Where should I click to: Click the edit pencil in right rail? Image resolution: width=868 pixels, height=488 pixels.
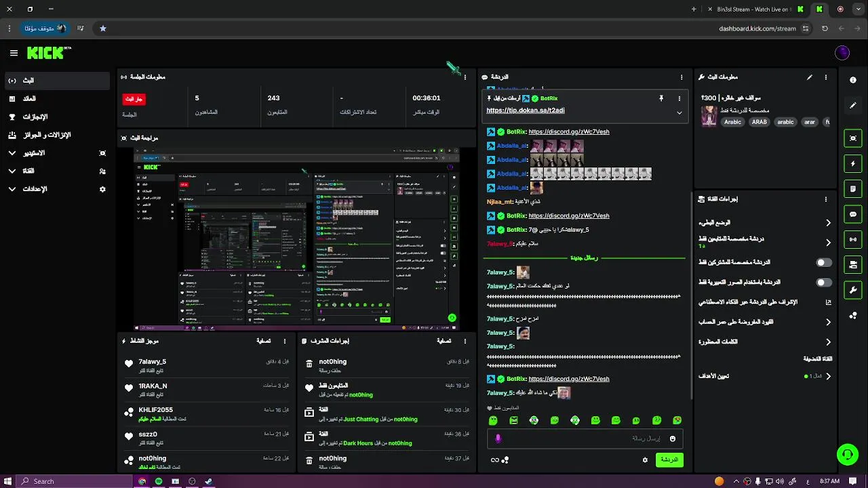[x=853, y=106]
